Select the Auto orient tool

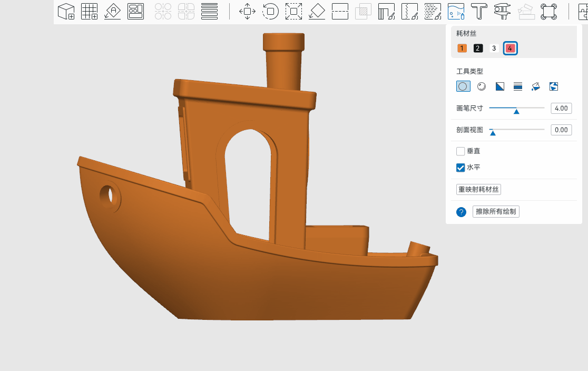pyautogui.click(x=113, y=11)
